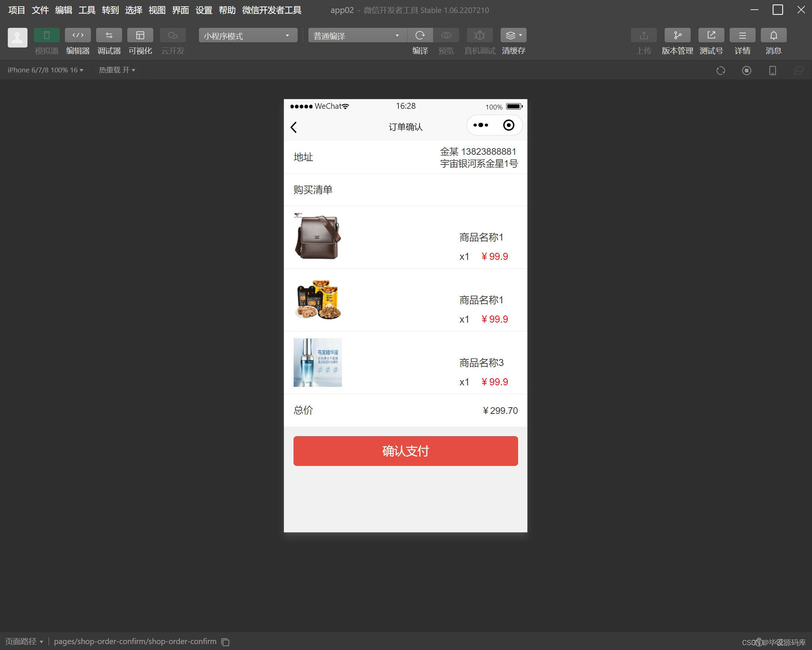
Task: Open the 选择 menu
Action: tap(133, 10)
